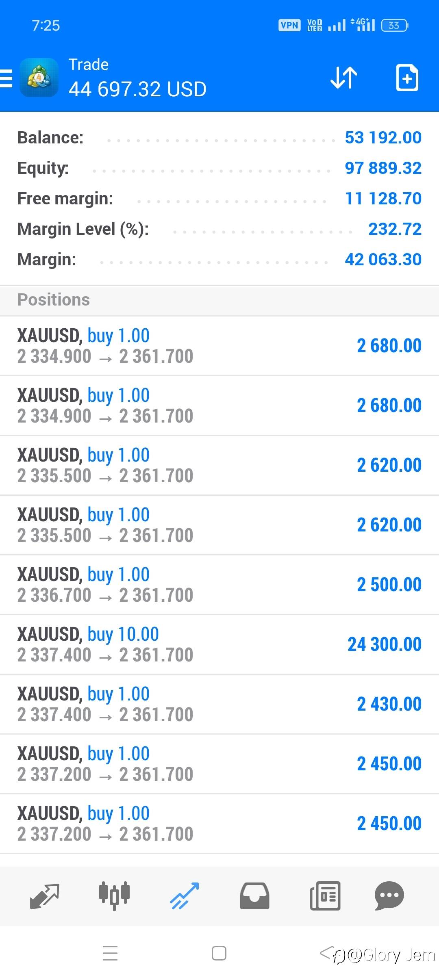Switch to the candlestick Chart tab
The height and width of the screenshot is (980, 439).
point(114,895)
